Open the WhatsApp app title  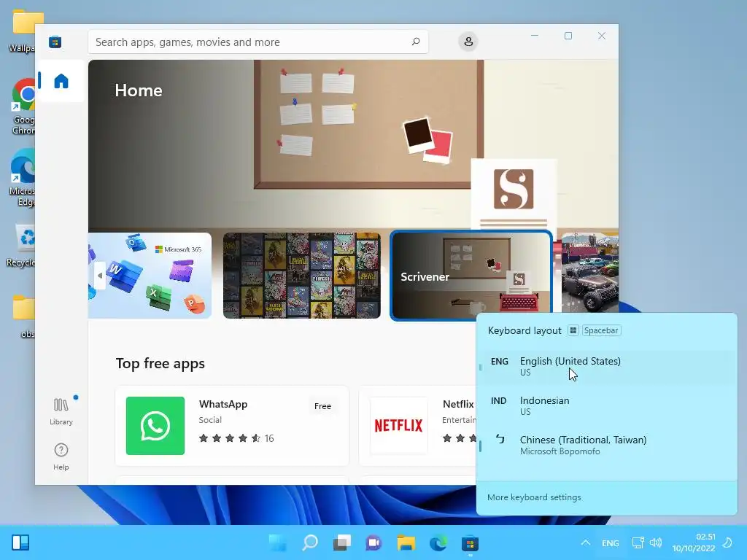pyautogui.click(x=223, y=404)
